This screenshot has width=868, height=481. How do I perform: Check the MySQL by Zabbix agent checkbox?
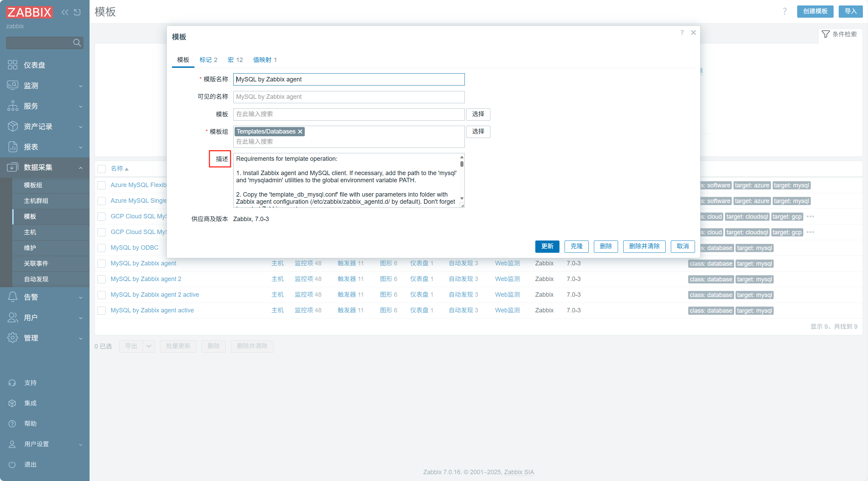pos(101,264)
